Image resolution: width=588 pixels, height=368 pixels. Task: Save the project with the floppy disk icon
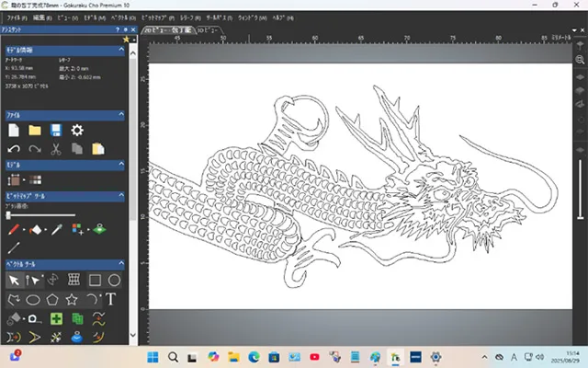[56, 131]
